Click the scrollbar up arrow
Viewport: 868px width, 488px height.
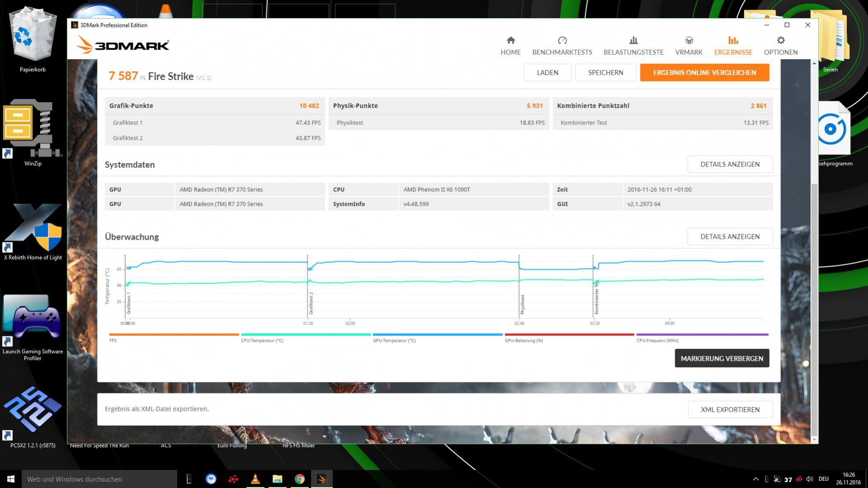pos(814,63)
